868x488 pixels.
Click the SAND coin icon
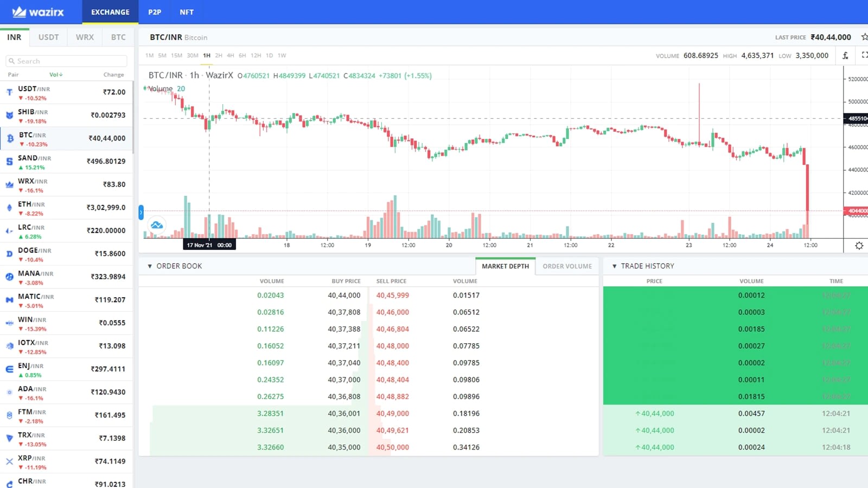tap(9, 162)
